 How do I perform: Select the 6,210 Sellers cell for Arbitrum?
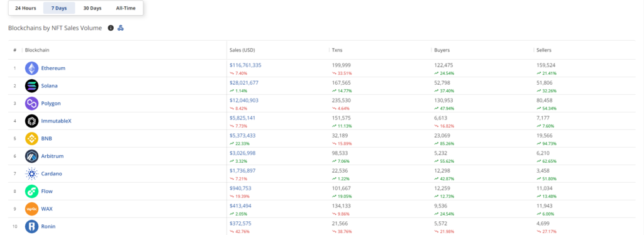(x=543, y=153)
